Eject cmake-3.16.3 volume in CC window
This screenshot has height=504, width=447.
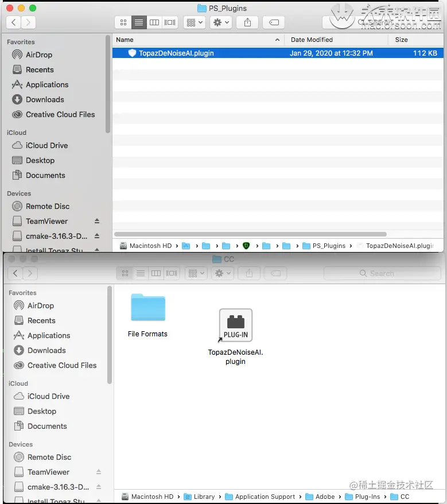click(x=99, y=487)
